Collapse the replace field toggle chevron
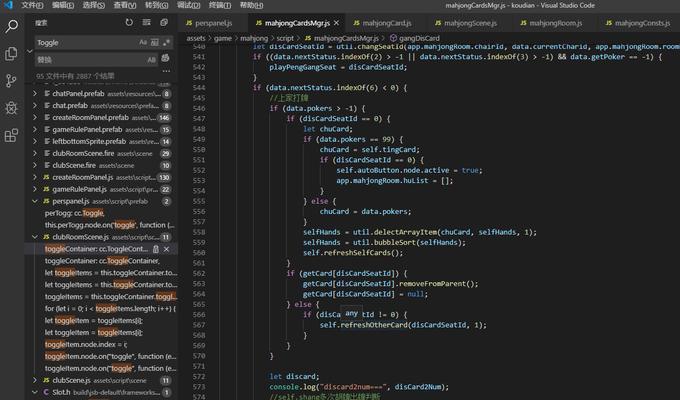This screenshot has width=680, height=400. click(x=28, y=51)
